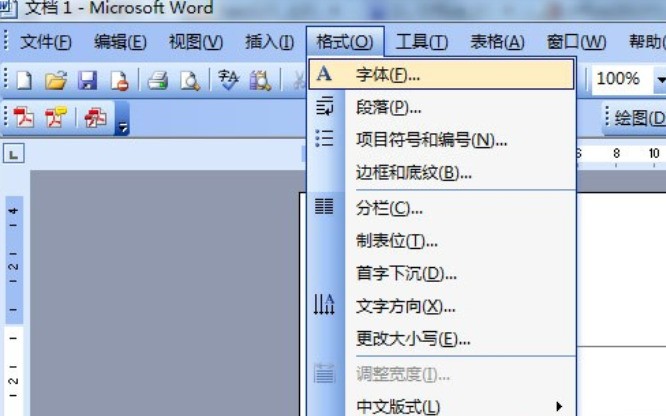This screenshot has width=666, height=416.
Task: Click the ruler tab stop selector box
Action: [x=14, y=154]
